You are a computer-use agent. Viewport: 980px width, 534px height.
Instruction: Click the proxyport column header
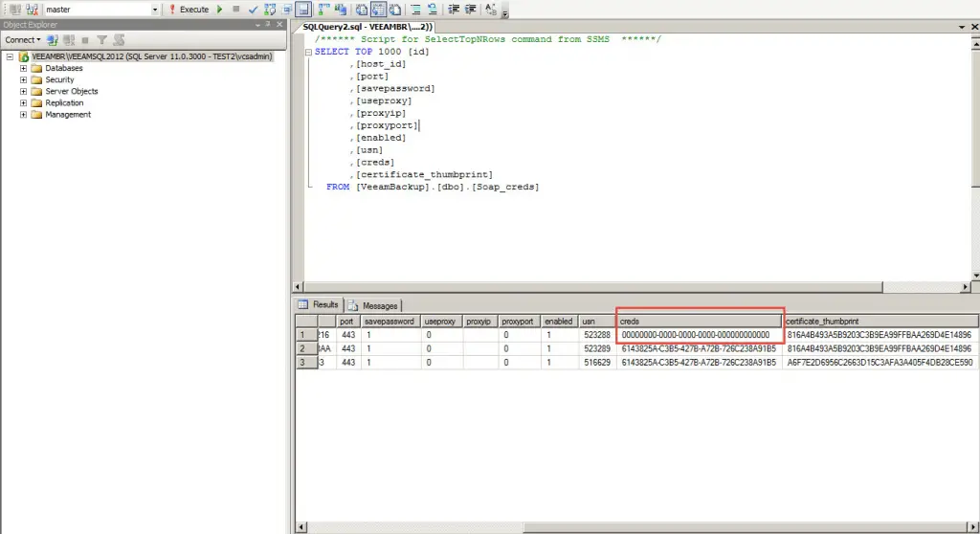[x=518, y=322]
